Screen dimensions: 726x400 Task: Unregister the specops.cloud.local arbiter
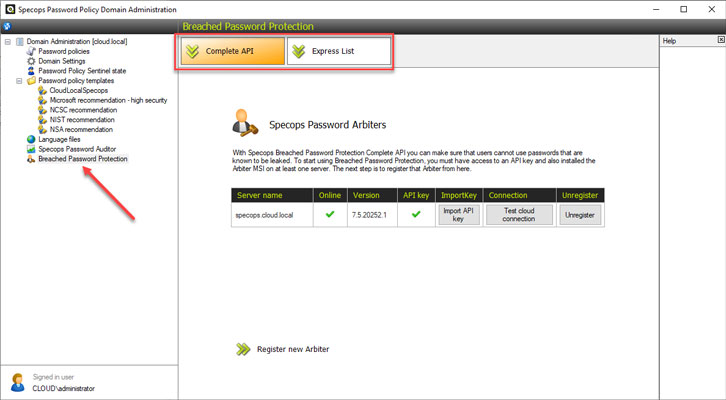click(580, 213)
